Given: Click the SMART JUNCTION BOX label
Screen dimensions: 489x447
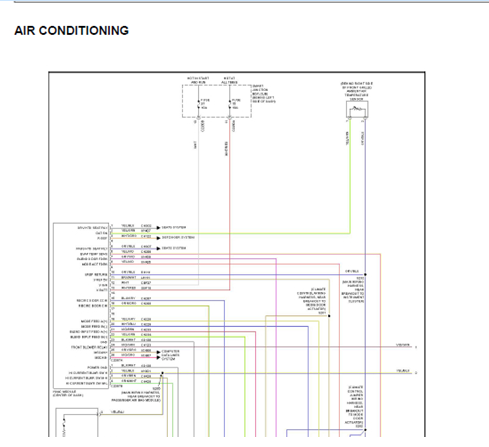Looking at the screenshot, I should (x=264, y=94).
